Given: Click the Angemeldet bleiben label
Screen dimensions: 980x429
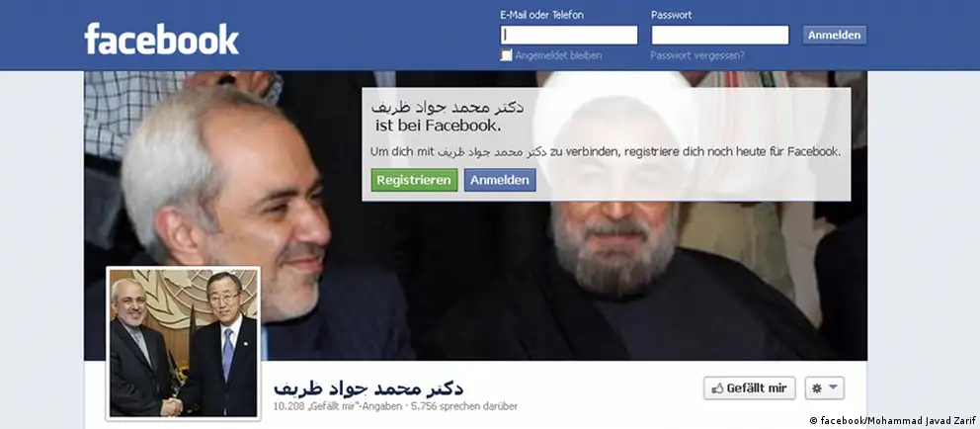Looking at the screenshot, I should point(558,55).
